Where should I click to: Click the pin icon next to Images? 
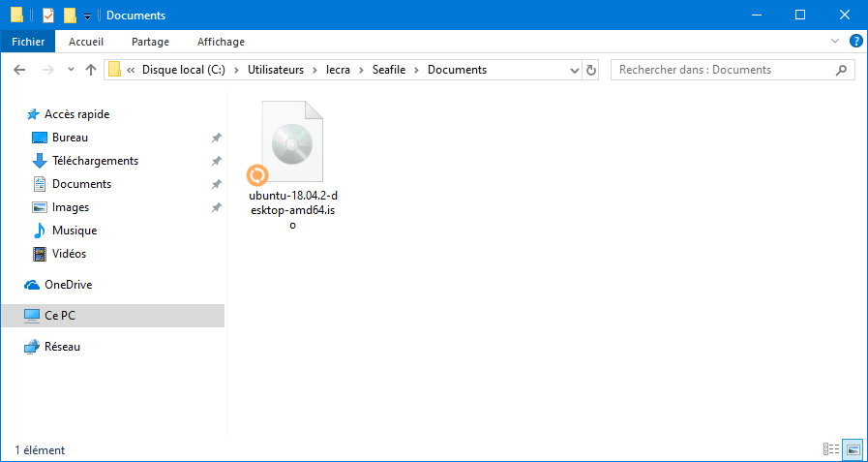click(x=217, y=207)
